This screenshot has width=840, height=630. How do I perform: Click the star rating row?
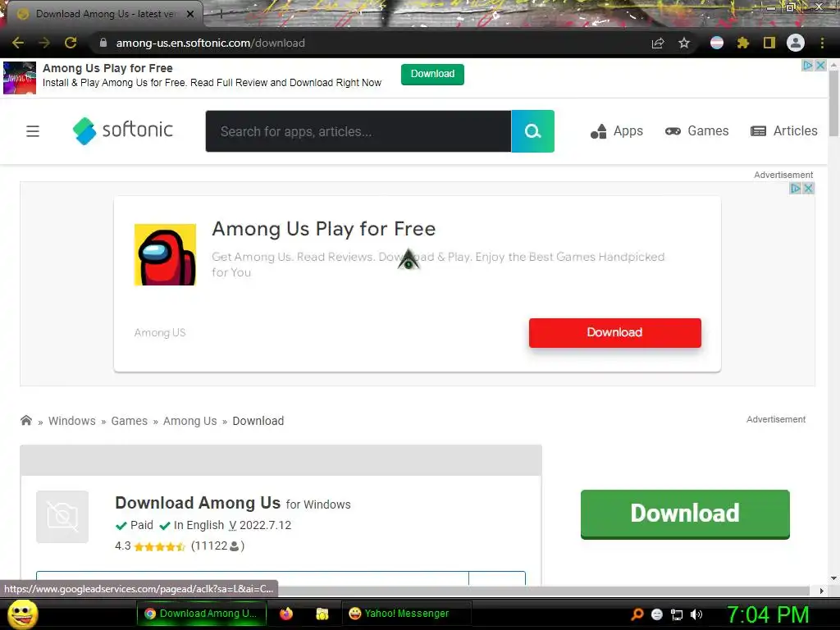(x=160, y=546)
